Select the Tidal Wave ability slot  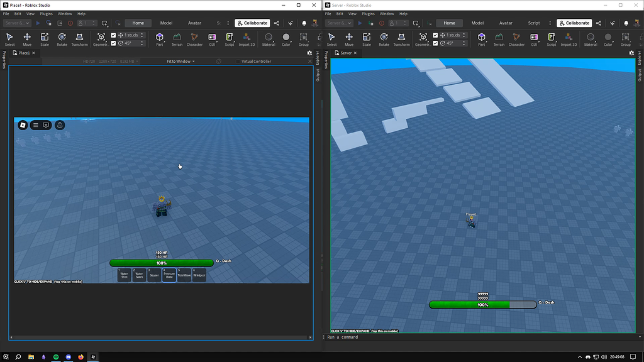[x=184, y=275]
